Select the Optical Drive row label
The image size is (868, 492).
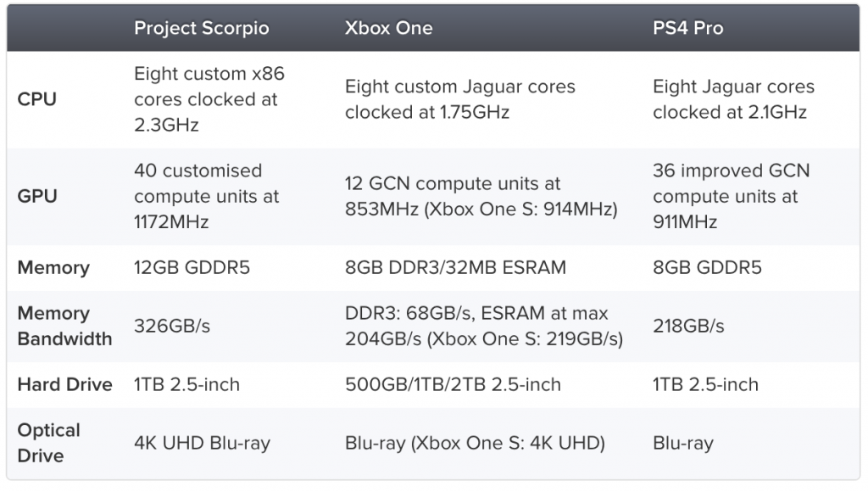pos(48,443)
